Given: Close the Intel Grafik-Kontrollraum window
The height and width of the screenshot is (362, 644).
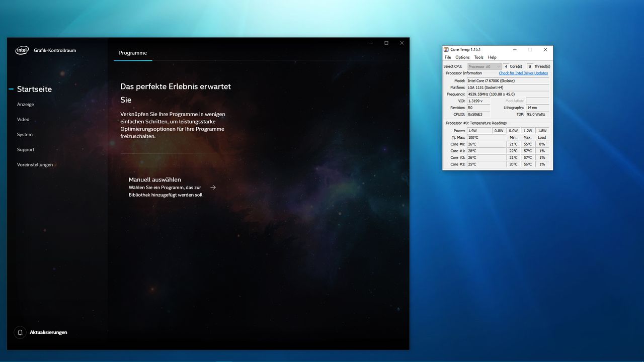Looking at the screenshot, I should tap(402, 43).
